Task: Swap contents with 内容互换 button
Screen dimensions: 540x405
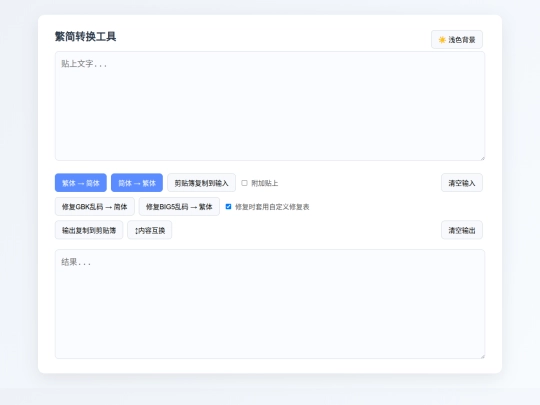Action: coord(149,230)
